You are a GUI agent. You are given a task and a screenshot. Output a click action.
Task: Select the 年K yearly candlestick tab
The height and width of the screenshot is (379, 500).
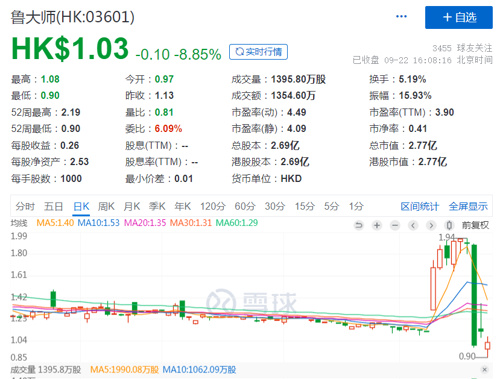point(183,206)
